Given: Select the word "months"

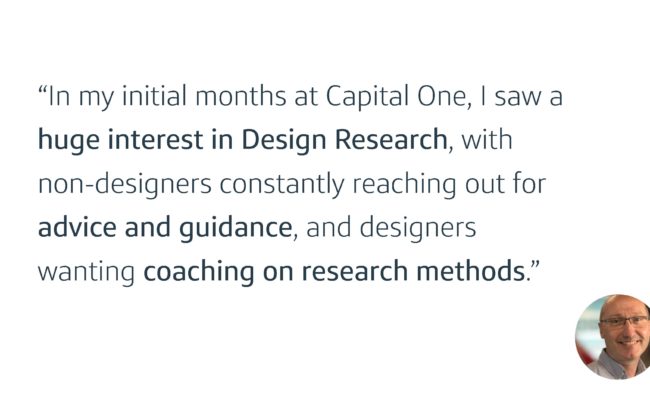Looking at the screenshot, I should tap(240, 96).
